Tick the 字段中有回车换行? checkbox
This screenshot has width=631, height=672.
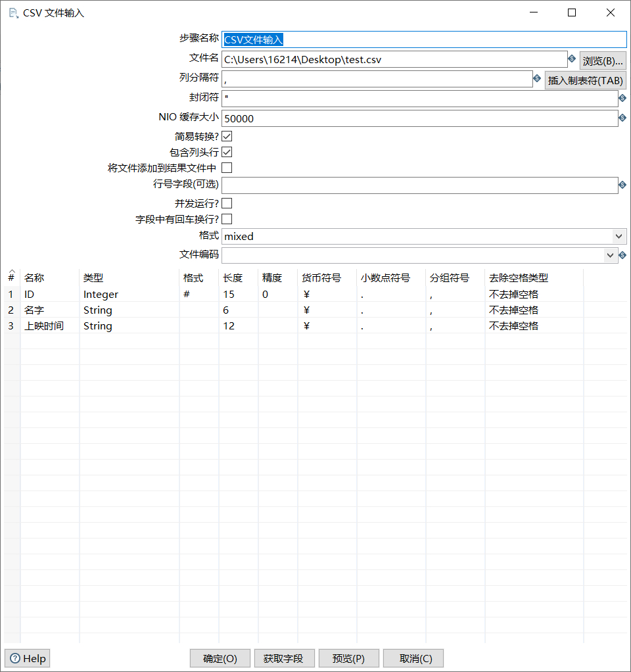(227, 219)
